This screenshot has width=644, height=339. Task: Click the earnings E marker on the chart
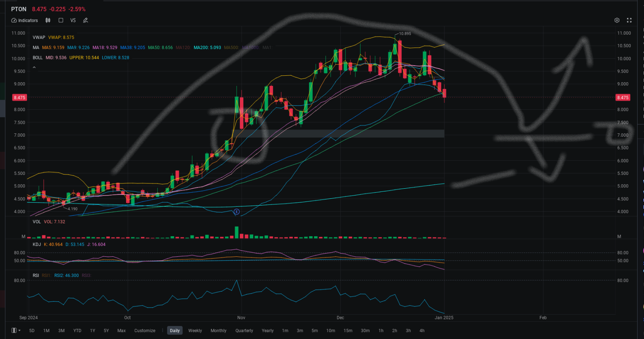[237, 212]
